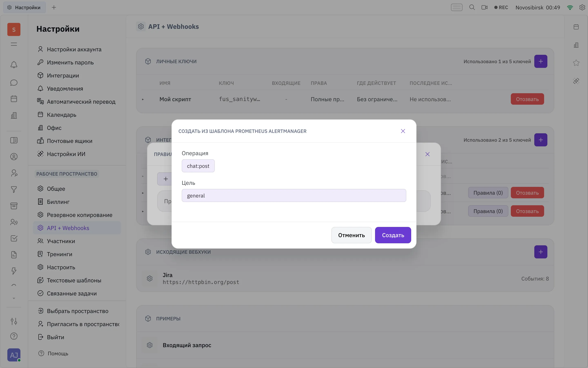This screenshot has width=588, height=368.
Task: Open a new tab with plus button
Action: (x=54, y=7)
